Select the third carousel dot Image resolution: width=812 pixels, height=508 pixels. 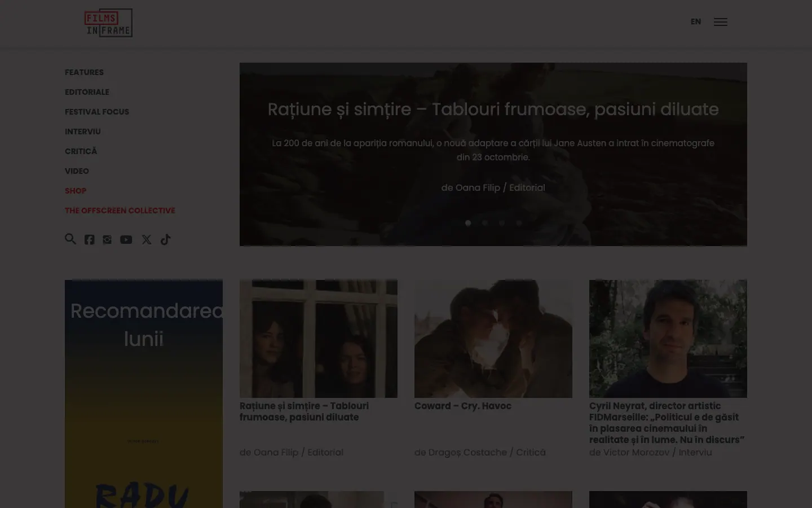502,223
